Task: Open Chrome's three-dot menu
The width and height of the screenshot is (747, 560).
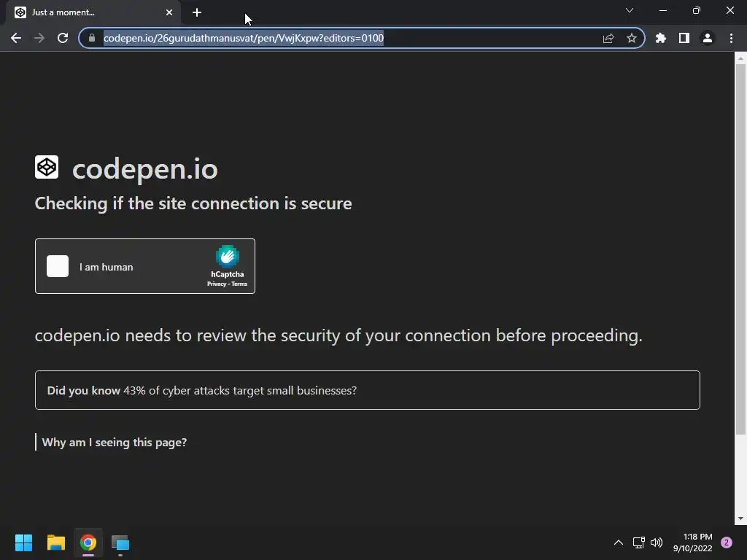Action: (x=731, y=38)
